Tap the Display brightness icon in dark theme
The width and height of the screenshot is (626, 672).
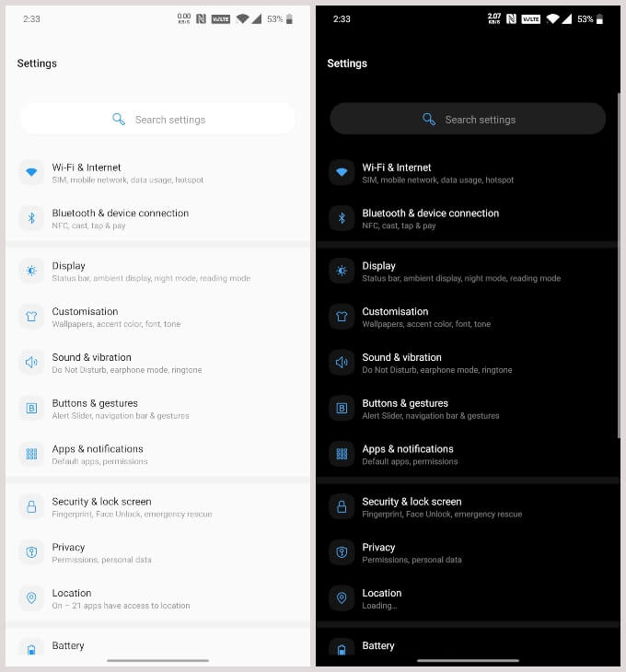(342, 271)
